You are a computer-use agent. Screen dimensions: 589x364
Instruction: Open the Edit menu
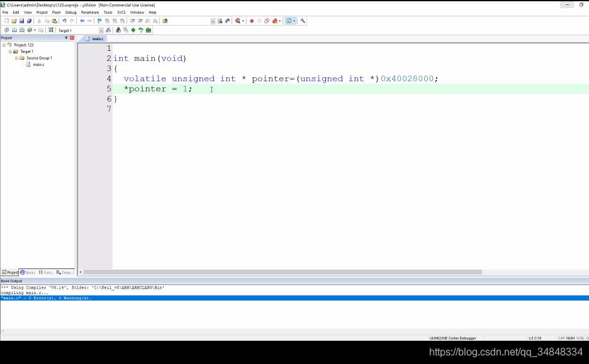click(16, 13)
